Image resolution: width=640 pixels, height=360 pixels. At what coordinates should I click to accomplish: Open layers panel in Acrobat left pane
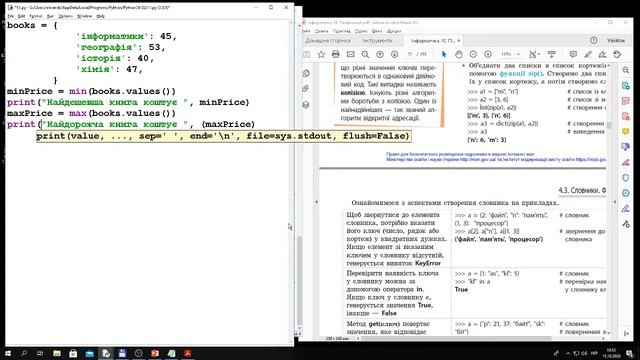point(306,104)
